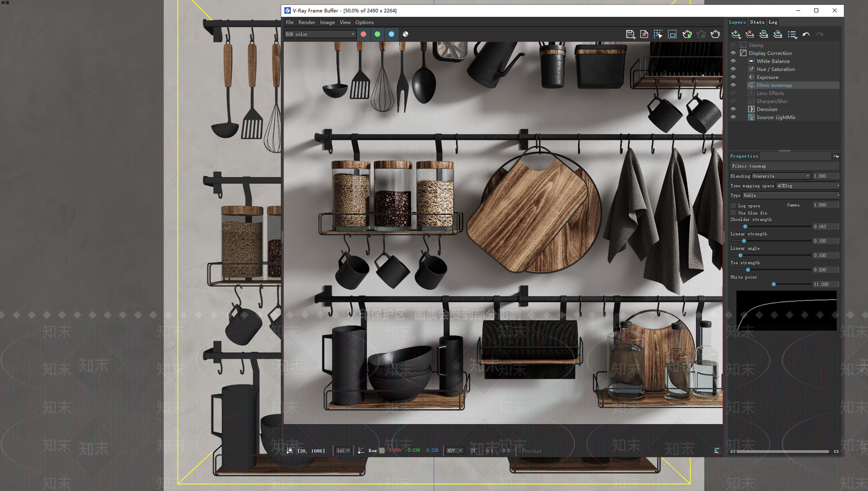Open the Render menu
Screen dimensions: 868x491
(307, 22)
